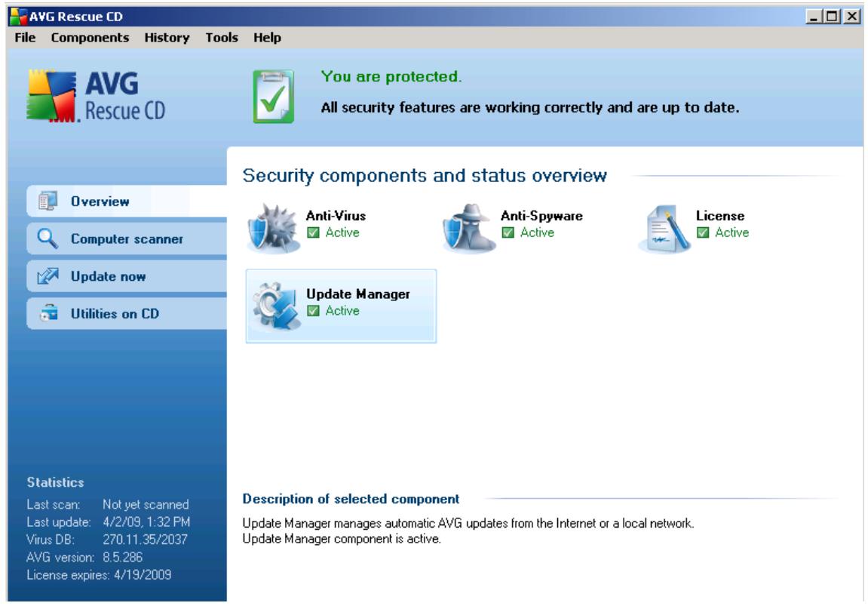Click 'Update Manager component is active.' text
868x606 pixels.
pos(342,539)
